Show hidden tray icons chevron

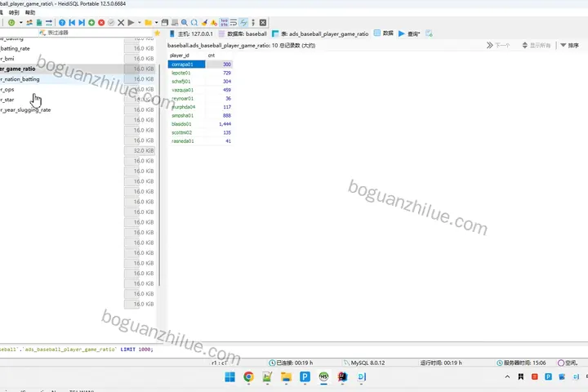[507, 376]
